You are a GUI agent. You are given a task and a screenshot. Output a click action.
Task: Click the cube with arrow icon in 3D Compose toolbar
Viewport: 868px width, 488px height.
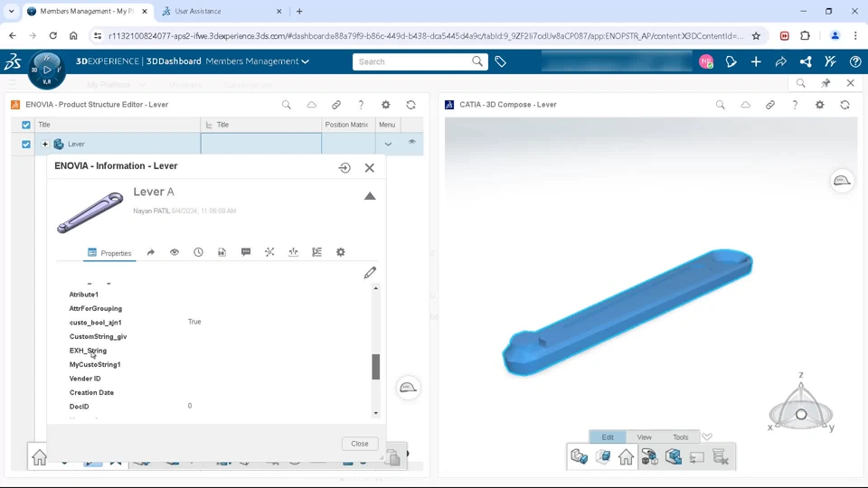[x=674, y=457]
